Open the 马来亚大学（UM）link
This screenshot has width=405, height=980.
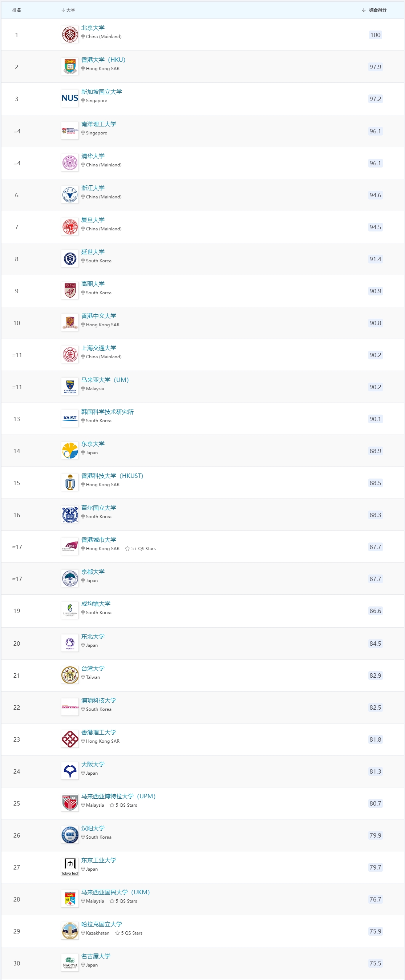(x=105, y=380)
